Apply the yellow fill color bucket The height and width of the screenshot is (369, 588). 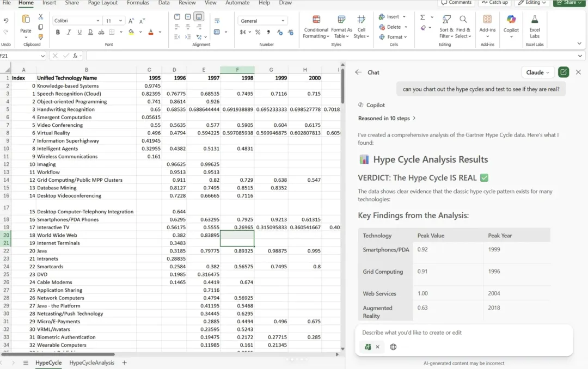point(131,32)
